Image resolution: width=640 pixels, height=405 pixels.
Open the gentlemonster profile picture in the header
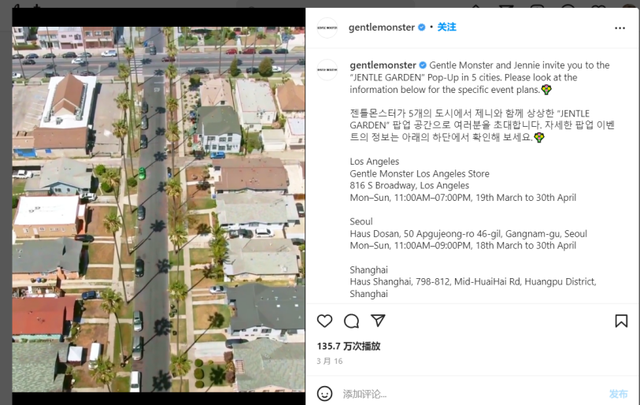pos(327,28)
